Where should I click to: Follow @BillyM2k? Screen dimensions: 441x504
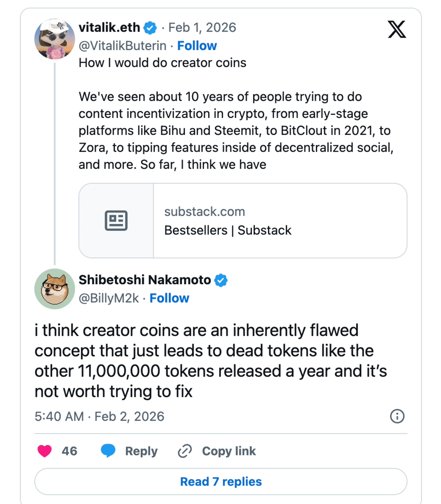tap(169, 298)
